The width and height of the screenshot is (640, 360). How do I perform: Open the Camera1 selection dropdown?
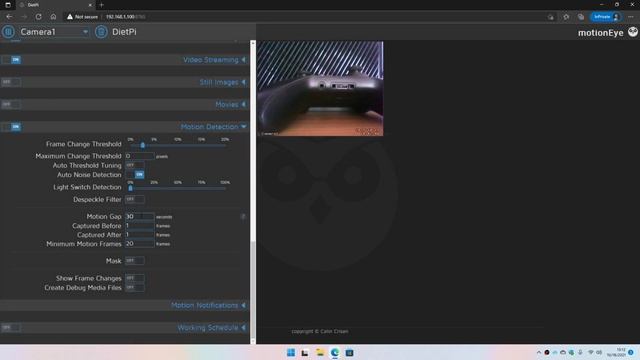54,32
